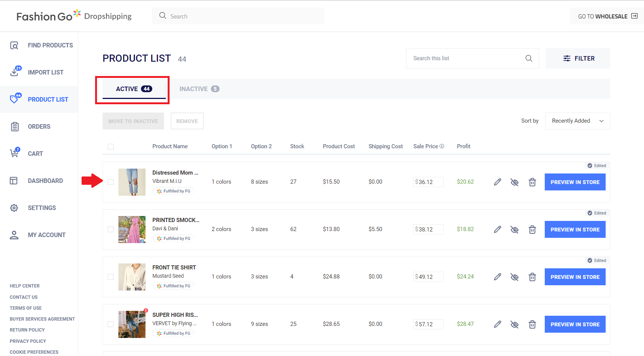The image size is (644, 356).
Task: Open the Distressed Mom jeans thumbnail
Action: pyautogui.click(x=132, y=182)
